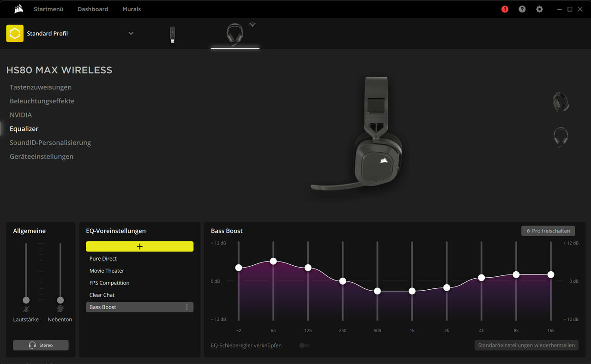Click the 500 Hz EQ band handle
Viewport: 591px width, 364px height.
[x=377, y=291]
